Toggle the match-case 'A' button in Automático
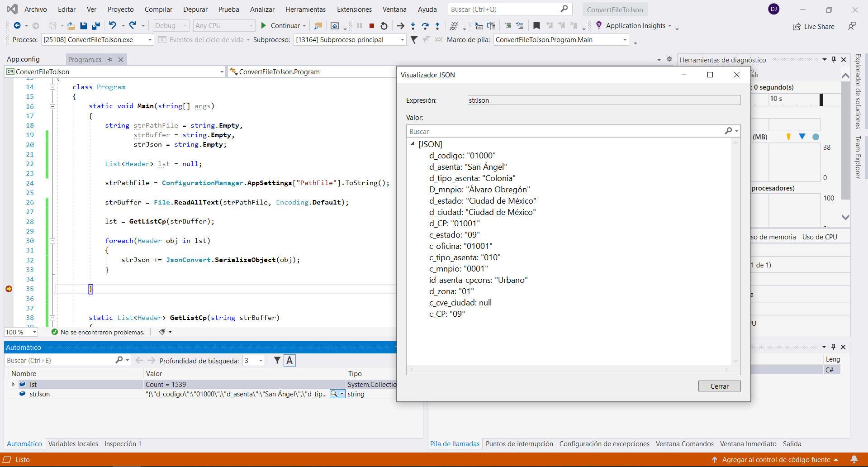Screen dimensions: 868x467 [x=289, y=361]
